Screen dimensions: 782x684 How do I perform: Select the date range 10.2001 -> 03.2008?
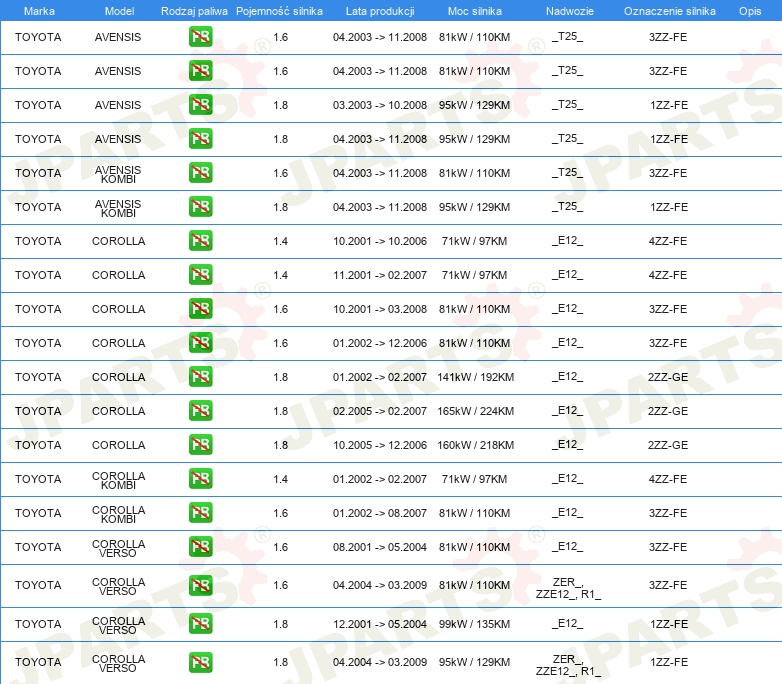[x=380, y=309]
